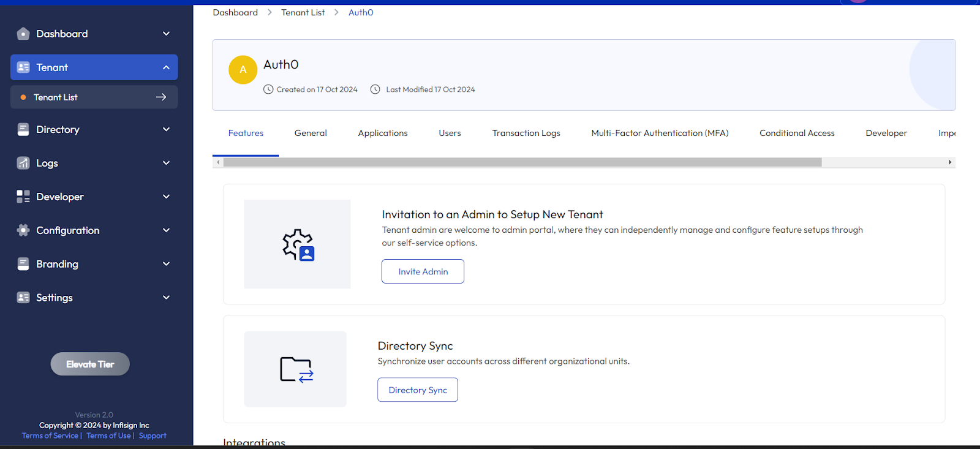Open the Terms of Service link
Image resolution: width=980 pixels, height=449 pixels.
50,436
